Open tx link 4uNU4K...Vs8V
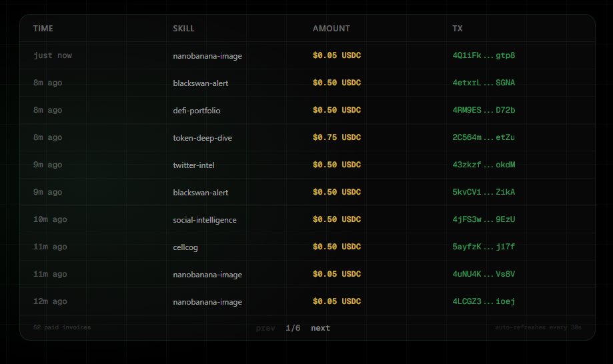 click(x=484, y=274)
